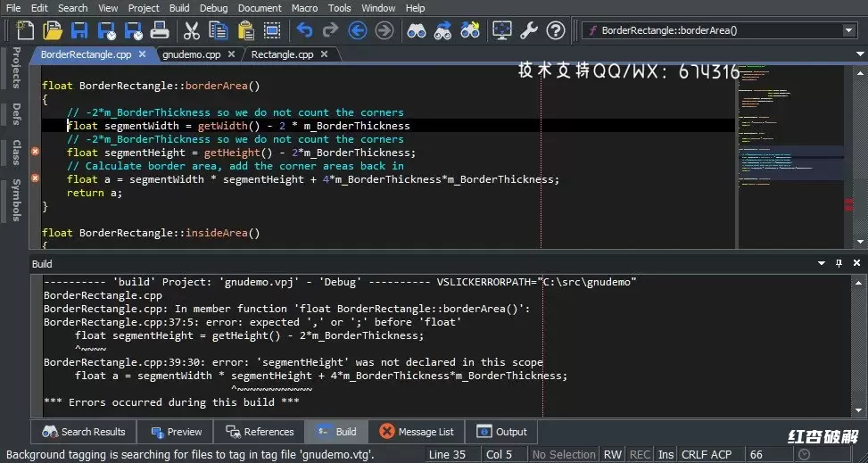Viewport: 868px width, 463px height.
Task: Open the document tabs list dropdown arrow
Action: click(860, 54)
